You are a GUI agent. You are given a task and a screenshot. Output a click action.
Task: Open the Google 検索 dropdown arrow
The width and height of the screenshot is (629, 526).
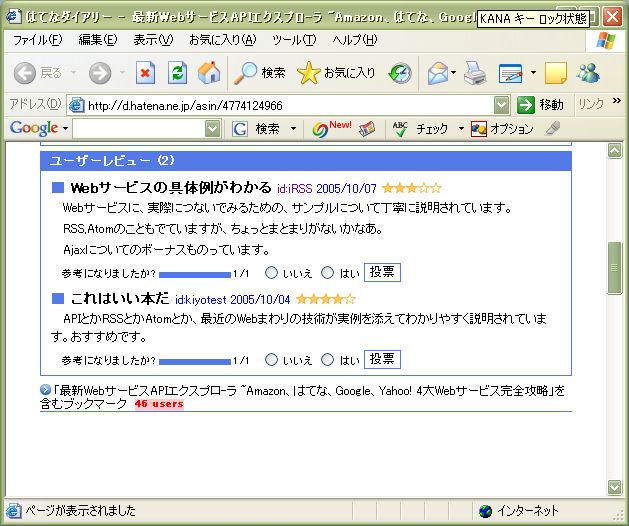293,129
